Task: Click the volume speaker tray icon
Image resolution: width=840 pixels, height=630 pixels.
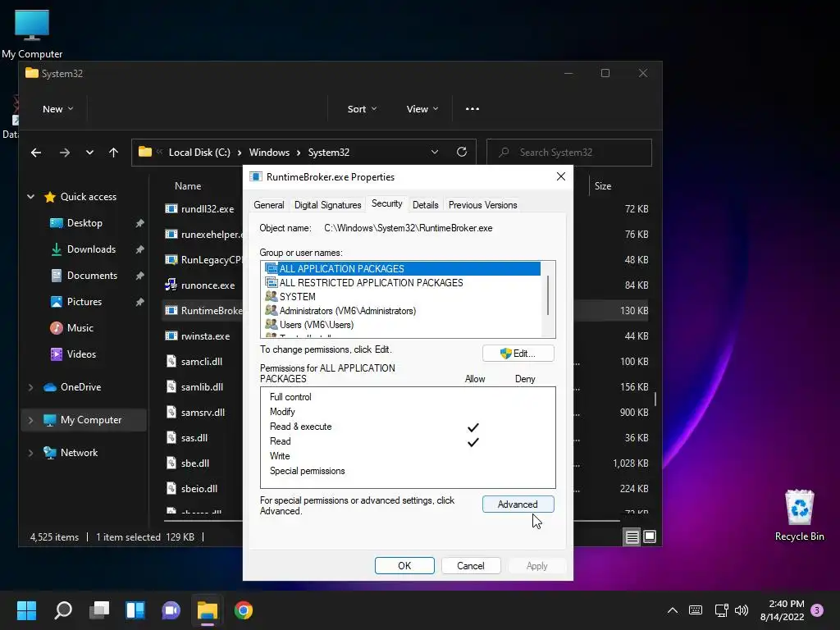Action: click(742, 610)
